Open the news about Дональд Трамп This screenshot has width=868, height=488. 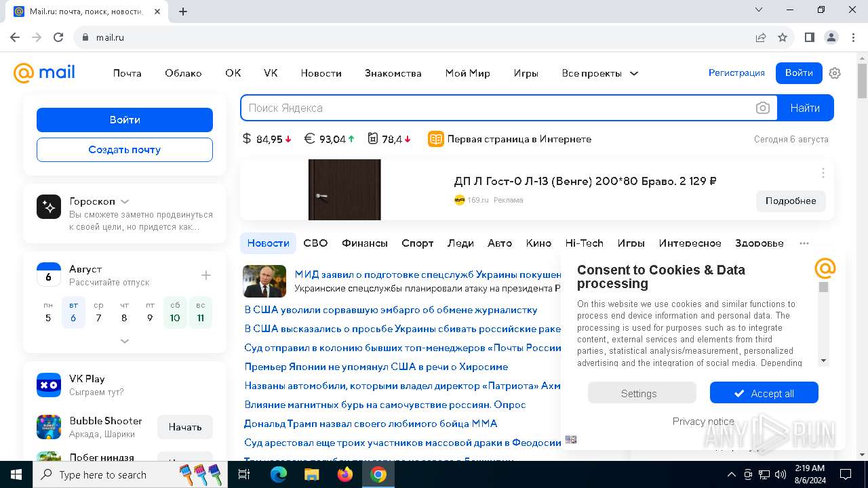370,424
